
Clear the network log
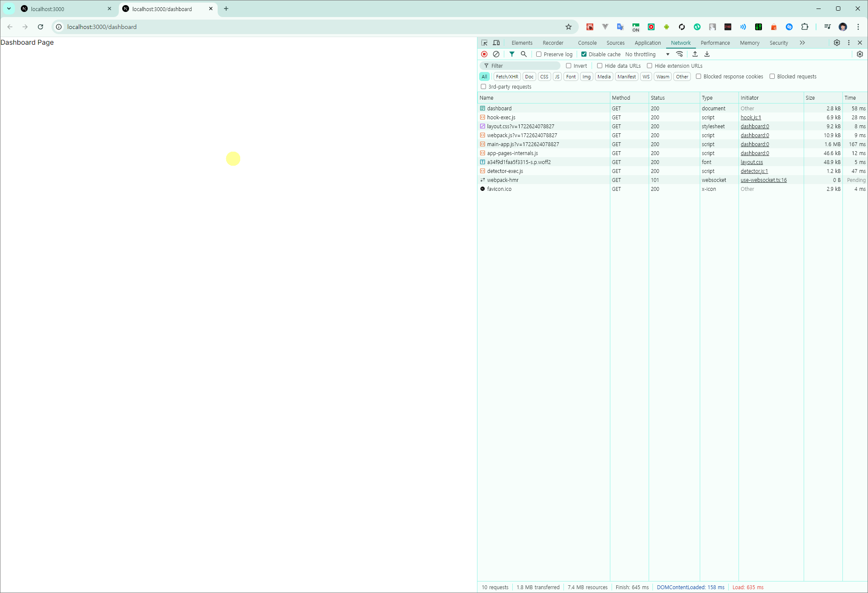click(496, 54)
